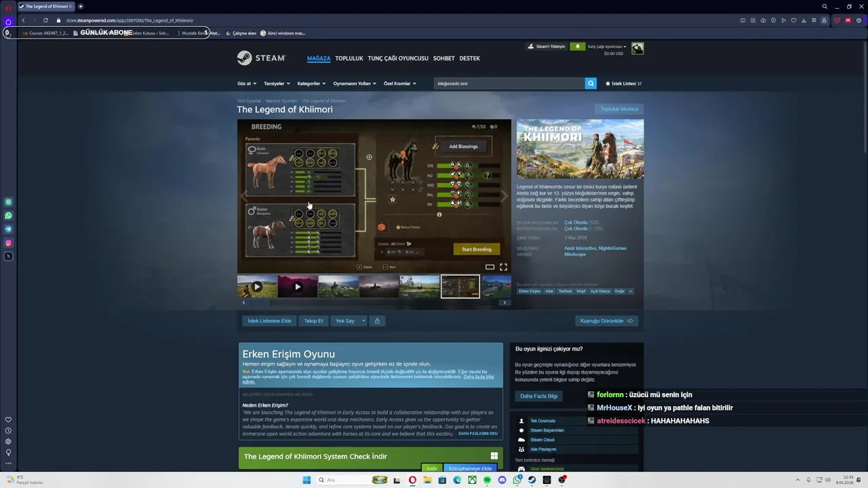Open browser downloads icon in the toolbar
This screenshot has height=488, width=868.
coord(804,20)
